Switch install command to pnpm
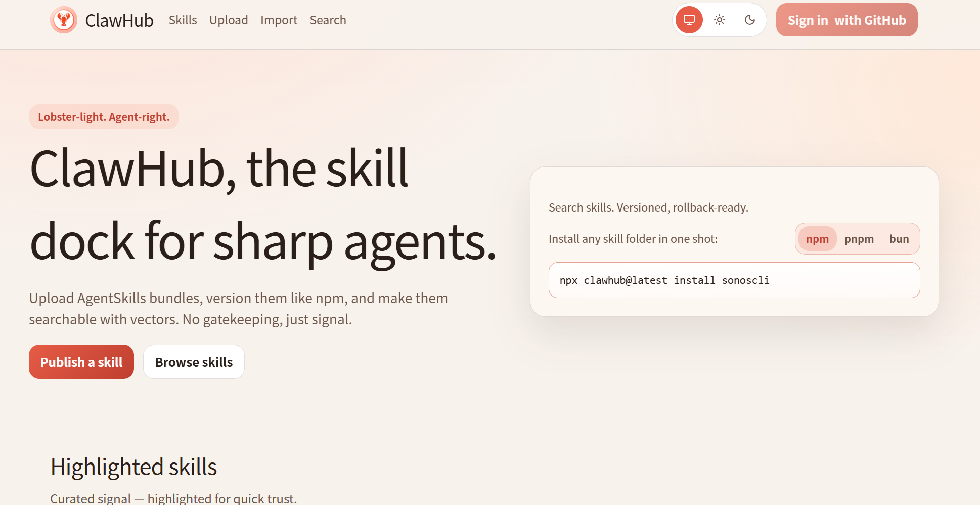The width and height of the screenshot is (980, 505). [x=859, y=239]
